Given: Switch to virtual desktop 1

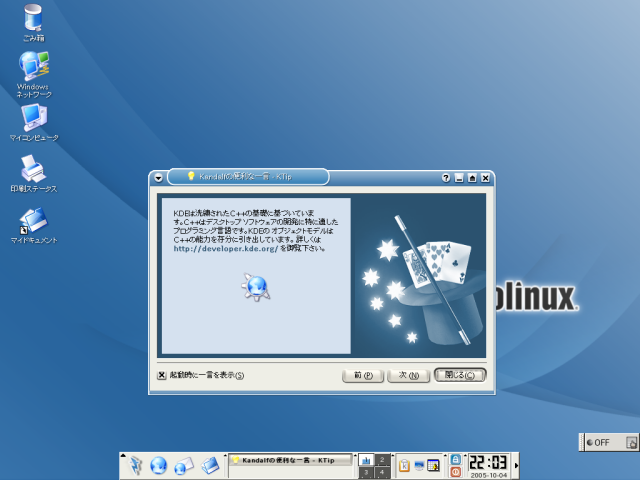Looking at the screenshot, I should 366,460.
